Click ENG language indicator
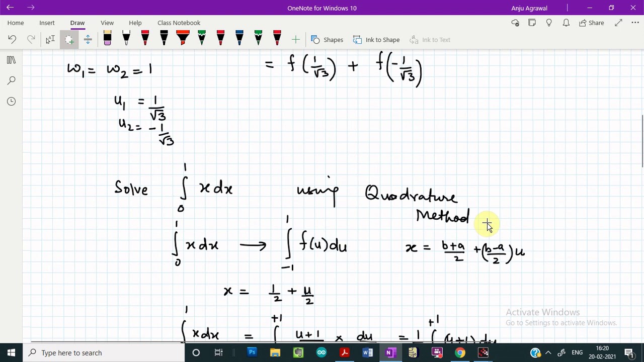Screen dimensions: 644x362 tap(577, 352)
